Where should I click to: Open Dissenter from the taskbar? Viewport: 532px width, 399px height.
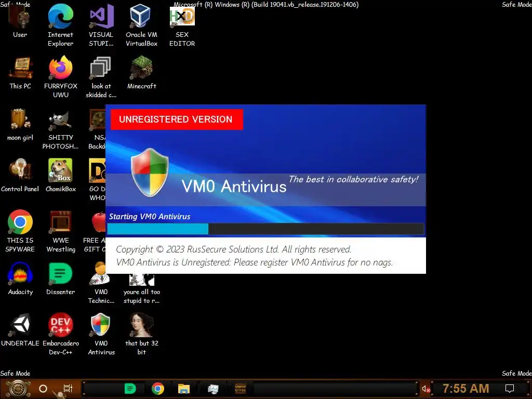[x=130, y=389]
